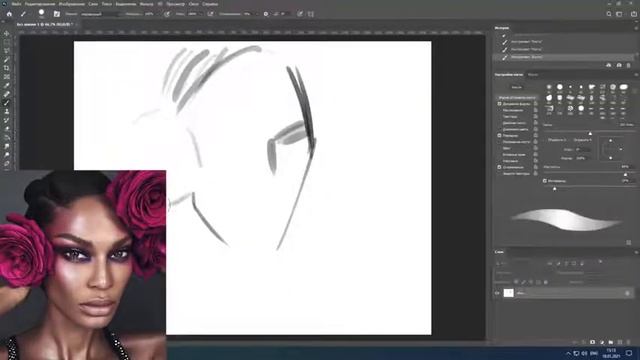Screen dimensions: 640x360
Task: Select the Rectangular Marquee tool
Action: coord(7,42)
